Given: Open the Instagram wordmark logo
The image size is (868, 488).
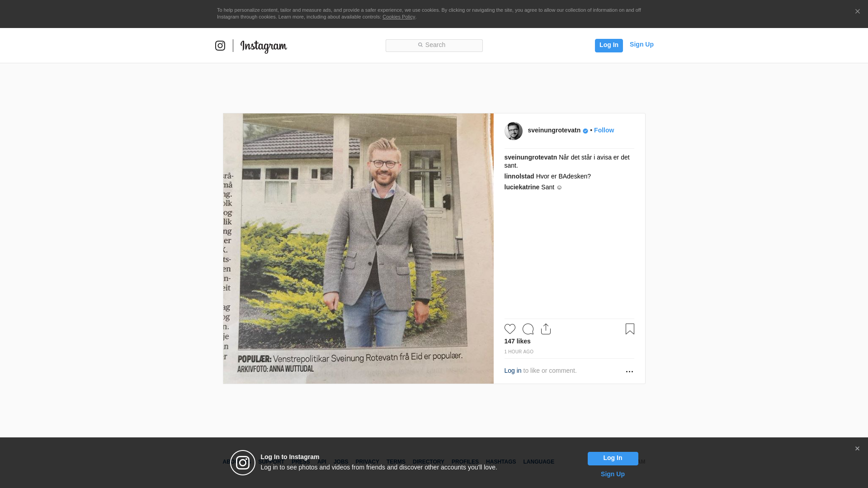Looking at the screenshot, I should (264, 46).
